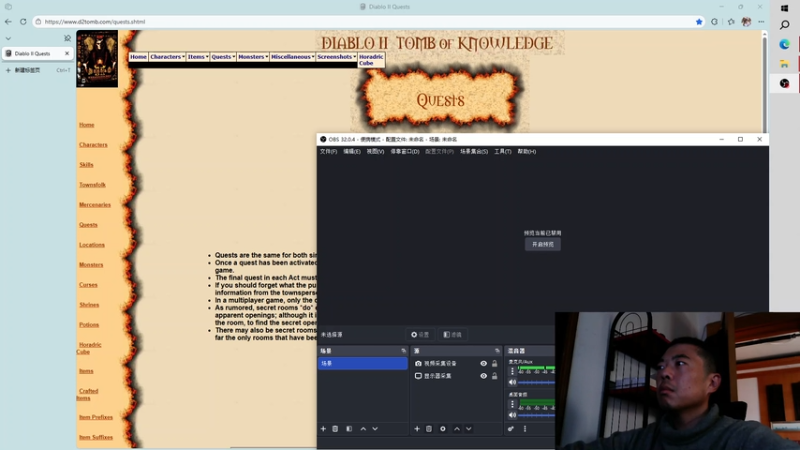Adjust the 桌面音频 volume slider
Viewport: 800px width, 450px height.
pyautogui.click(x=536, y=415)
